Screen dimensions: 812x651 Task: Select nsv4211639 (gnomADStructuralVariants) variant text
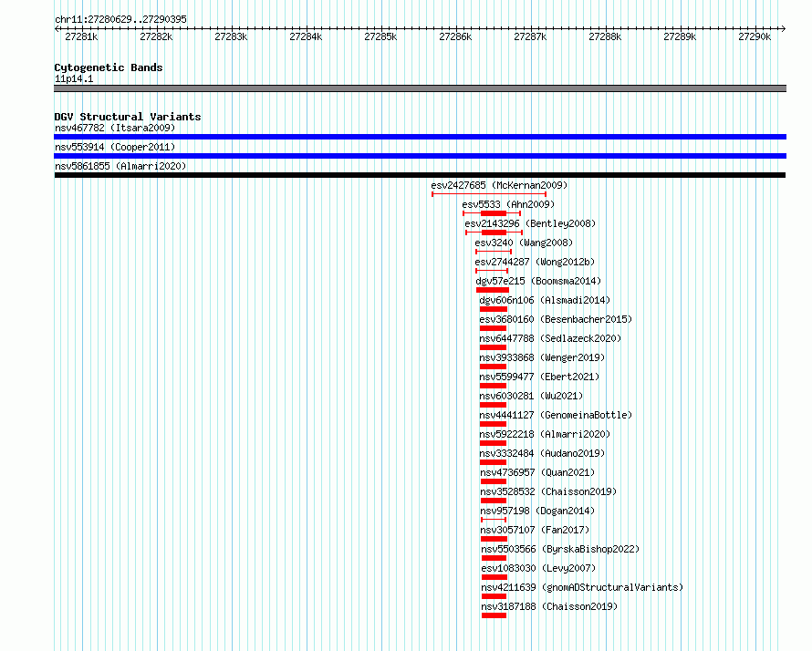click(582, 587)
